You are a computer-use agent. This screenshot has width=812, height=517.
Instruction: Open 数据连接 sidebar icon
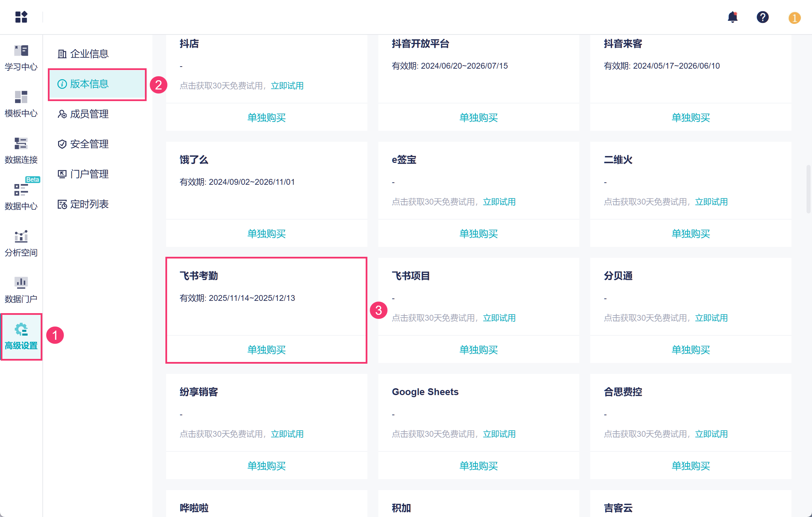[x=21, y=151]
